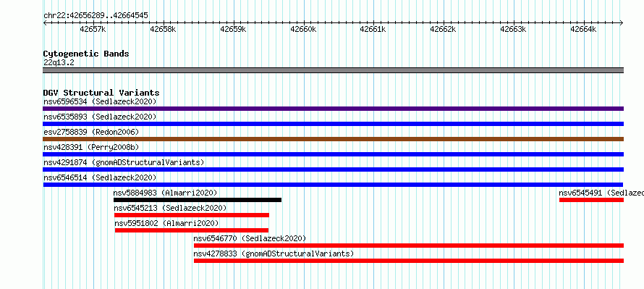
Task: Click the red nsv6545213 variant bar
Action: (x=192, y=215)
